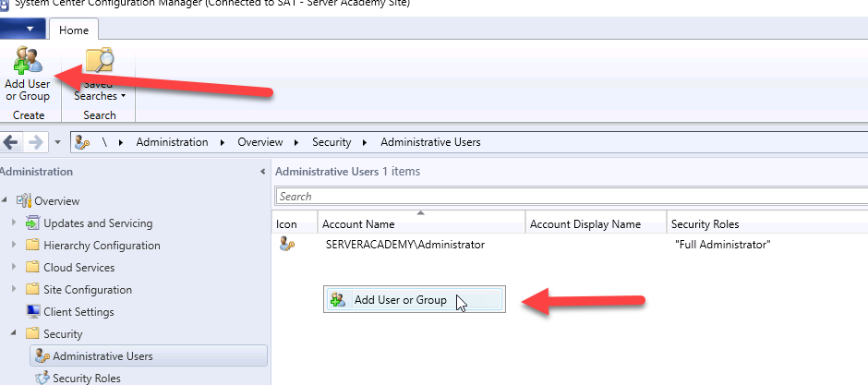
Task: Select Administration in the breadcrumb path
Action: point(172,142)
